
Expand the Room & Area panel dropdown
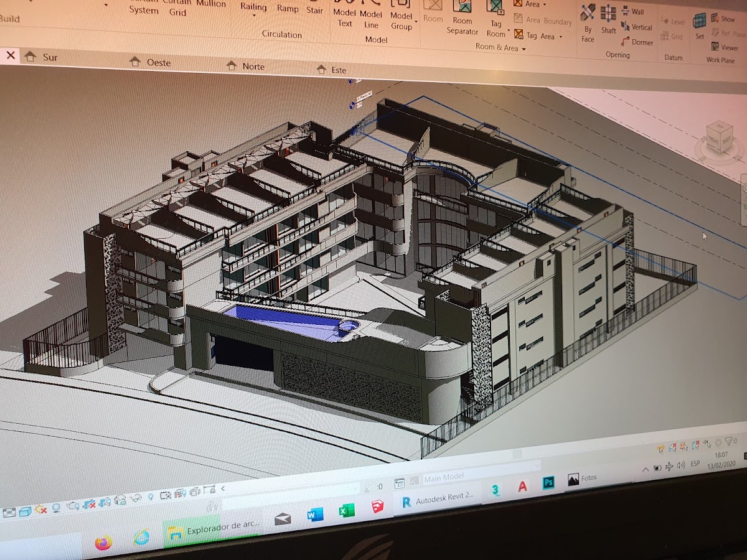524,49
